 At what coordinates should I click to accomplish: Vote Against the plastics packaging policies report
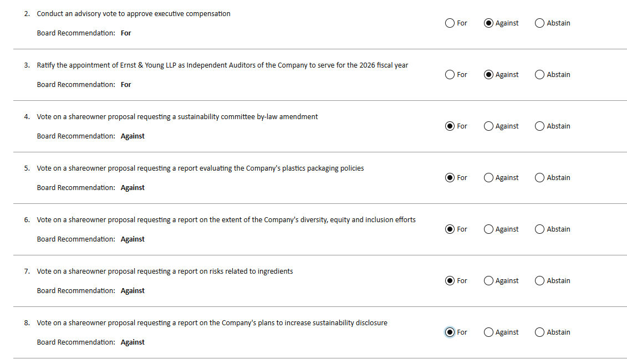[x=489, y=178]
